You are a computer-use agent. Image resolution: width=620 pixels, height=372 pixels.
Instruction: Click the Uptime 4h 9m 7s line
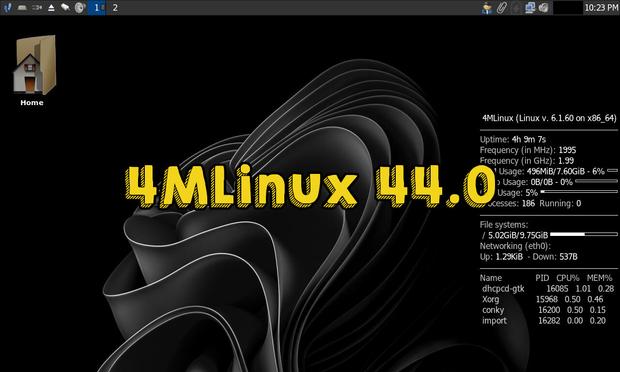pos(512,139)
